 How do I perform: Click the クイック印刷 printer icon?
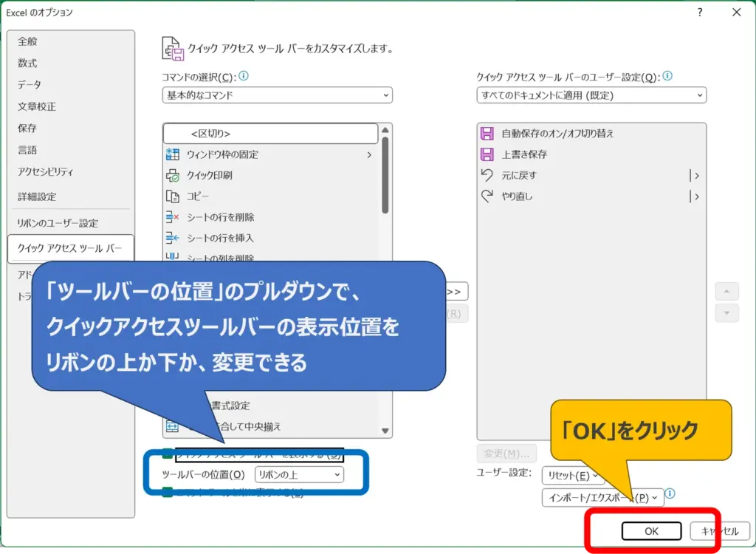tap(173, 176)
